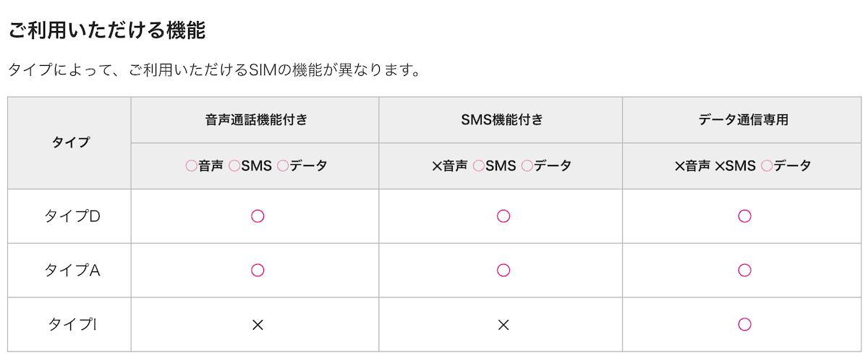Click the ご利用いただける機能 heading

[106, 30]
